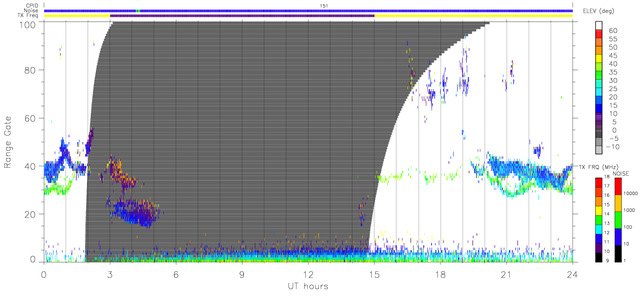Click the Noise label at top left
The image size is (644, 297).
[31, 10]
